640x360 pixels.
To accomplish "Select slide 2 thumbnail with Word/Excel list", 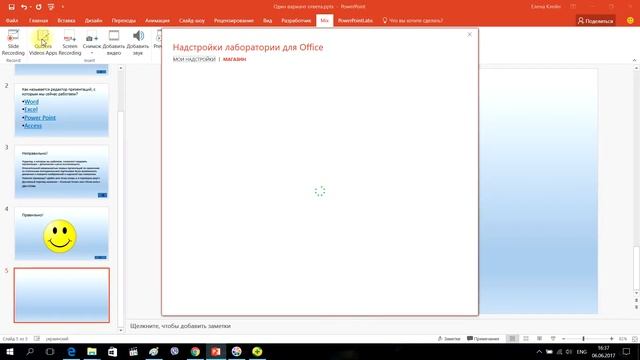I will coord(62,110).
